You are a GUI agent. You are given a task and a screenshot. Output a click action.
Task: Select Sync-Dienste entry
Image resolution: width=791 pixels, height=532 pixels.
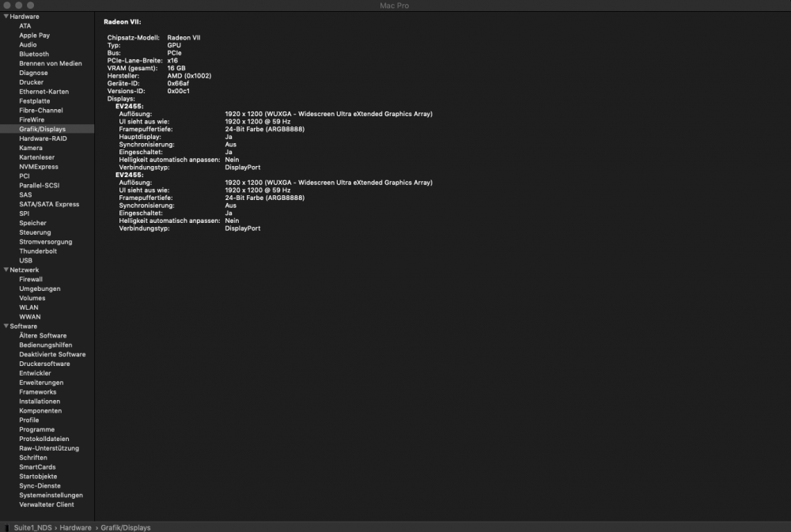(40, 486)
